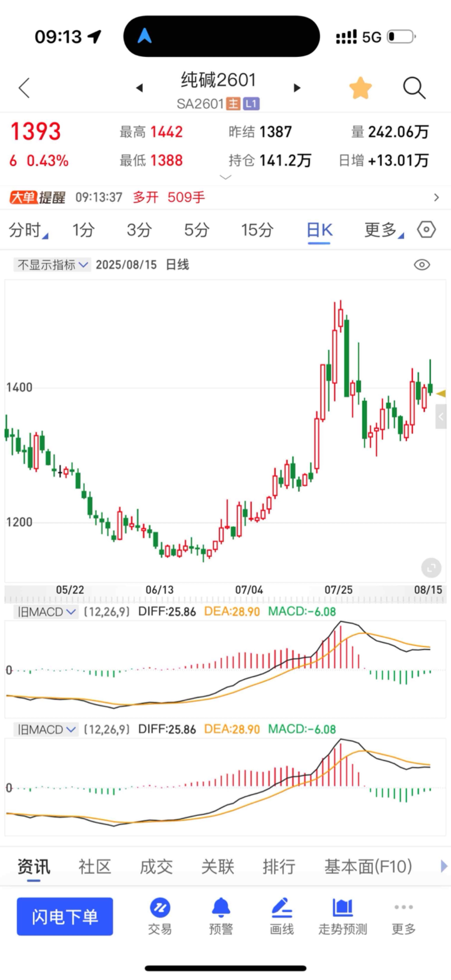Screen dimensions: 451x980
Task: Open the first 旧MACD indicator dropdown
Action: (x=46, y=612)
